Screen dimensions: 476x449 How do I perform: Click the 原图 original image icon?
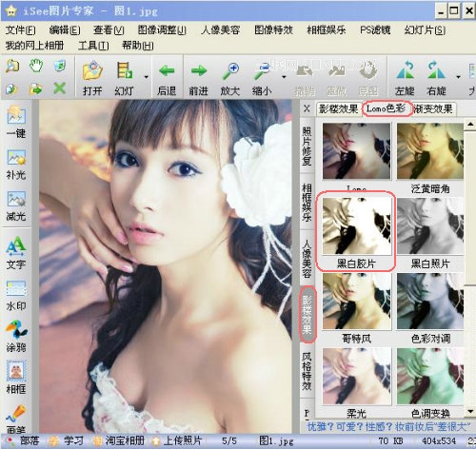[x=368, y=70]
